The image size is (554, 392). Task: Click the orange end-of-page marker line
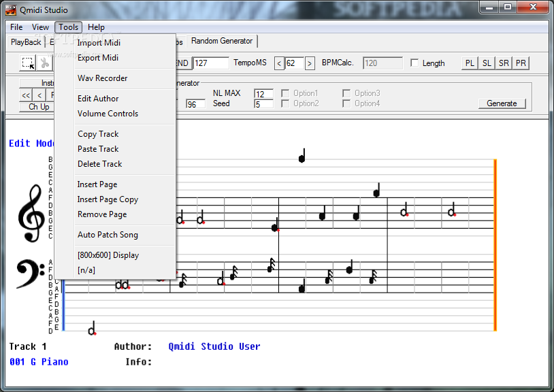coord(495,245)
